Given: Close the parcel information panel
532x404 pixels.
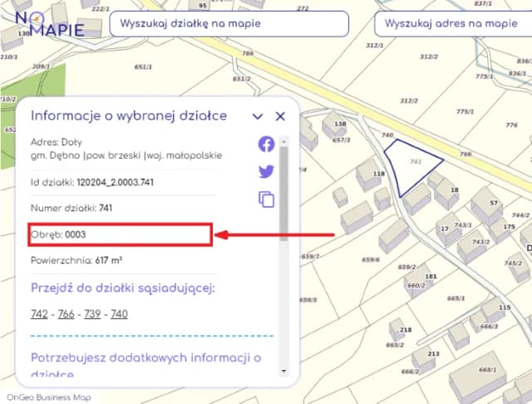Looking at the screenshot, I should click(280, 116).
